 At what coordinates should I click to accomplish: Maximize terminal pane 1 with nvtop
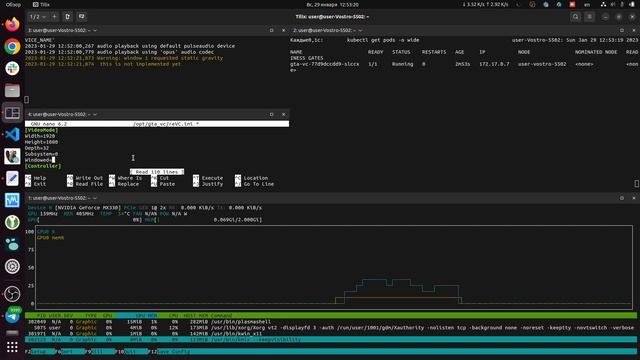pyautogui.click(x=622, y=198)
